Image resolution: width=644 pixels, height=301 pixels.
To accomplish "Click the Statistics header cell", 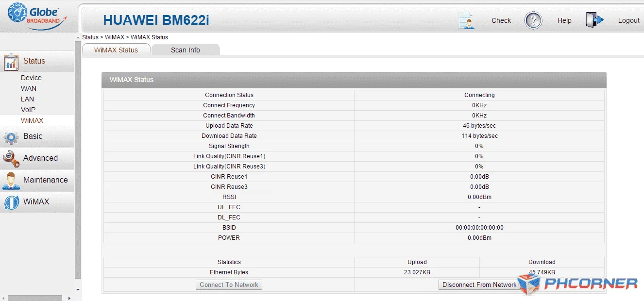I will 229,262.
